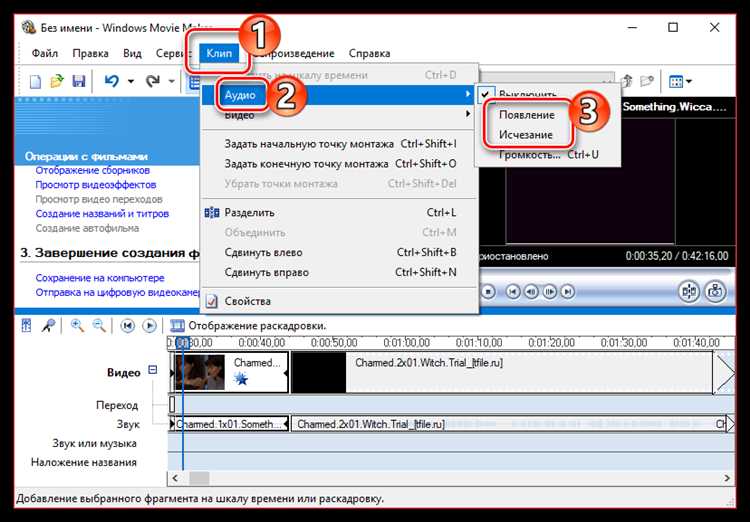
Task: Select the Charmed.2x01.Witch.Trial audio clip
Action: [508, 424]
